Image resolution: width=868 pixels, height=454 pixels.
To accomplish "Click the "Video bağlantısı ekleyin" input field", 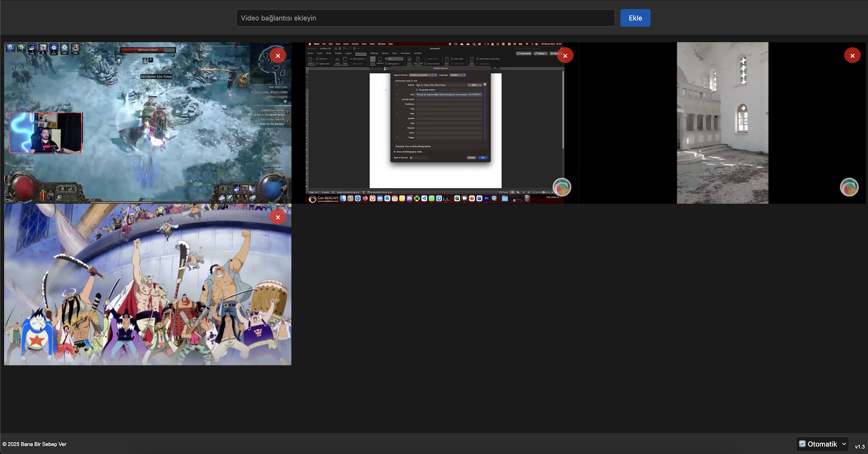I will (425, 18).
